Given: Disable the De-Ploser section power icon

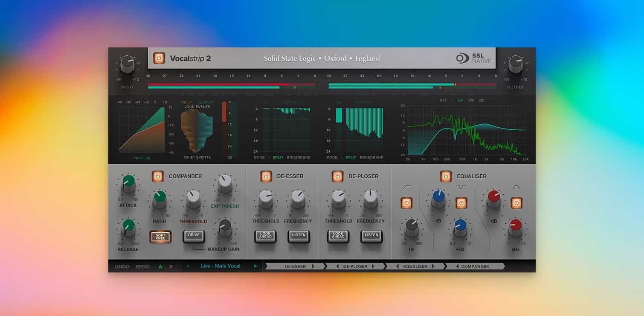Looking at the screenshot, I should [x=337, y=176].
